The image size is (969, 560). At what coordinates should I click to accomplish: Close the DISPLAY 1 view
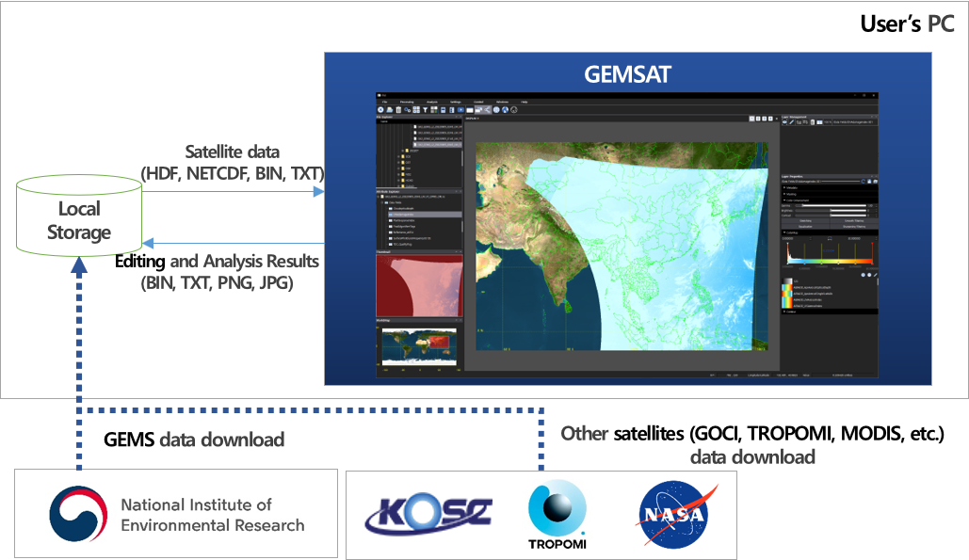coord(777,119)
